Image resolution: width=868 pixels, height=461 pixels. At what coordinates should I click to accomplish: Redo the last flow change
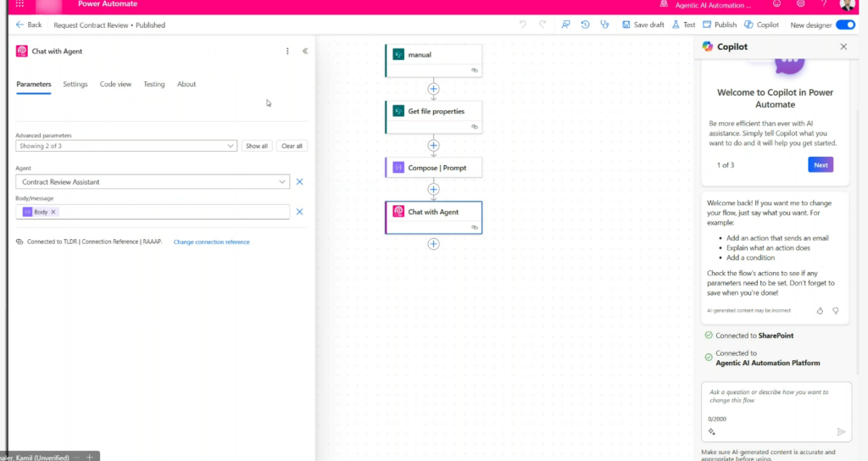pos(542,25)
